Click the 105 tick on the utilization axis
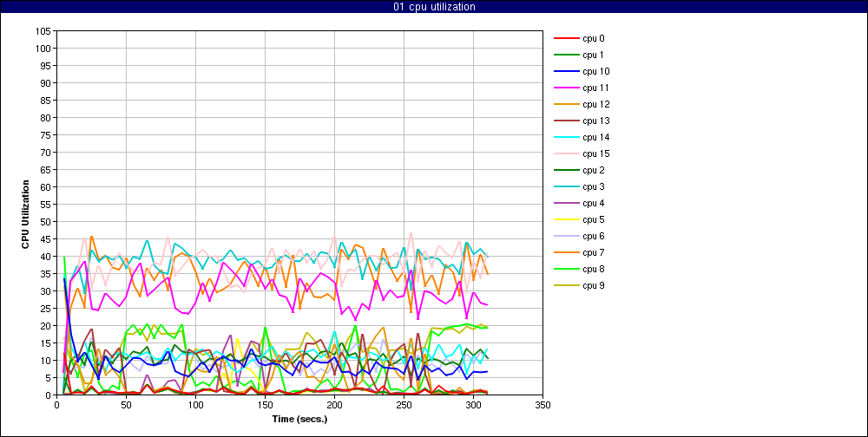This screenshot has width=868, height=437. (x=44, y=31)
